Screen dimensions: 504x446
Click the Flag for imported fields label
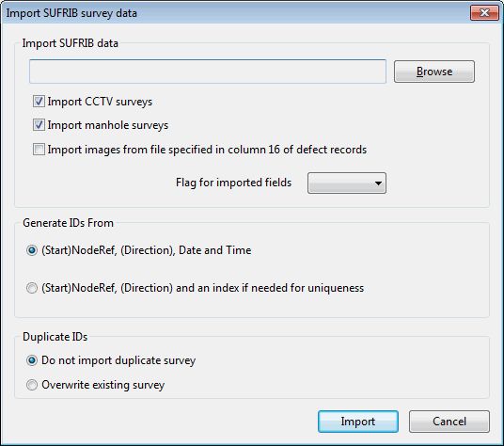click(x=234, y=183)
